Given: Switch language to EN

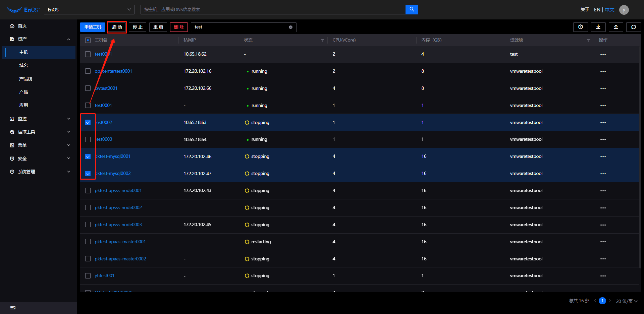Looking at the screenshot, I should point(597,10).
